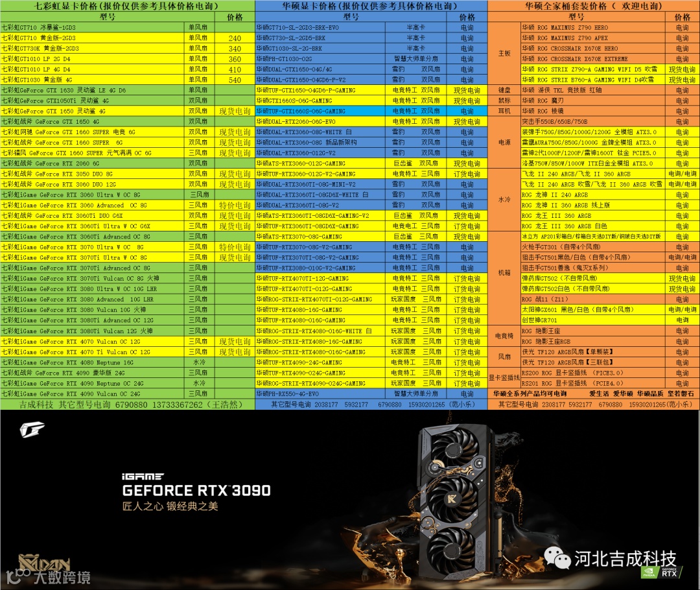The width and height of the screenshot is (700, 590).
Task: Click the 水冷 category cell
Action: pyautogui.click(x=504, y=200)
